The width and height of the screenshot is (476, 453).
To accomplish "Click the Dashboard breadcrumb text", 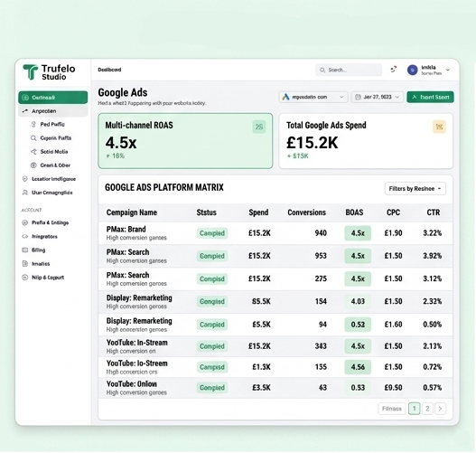I will (109, 70).
